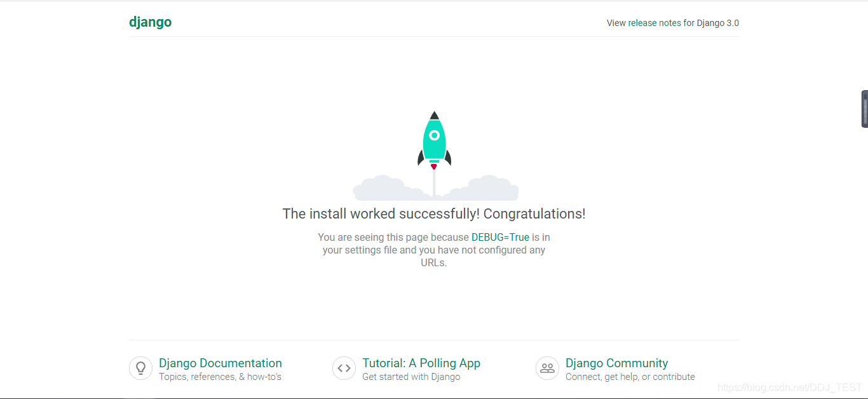Click the side handle widget at right edge

[x=865, y=109]
